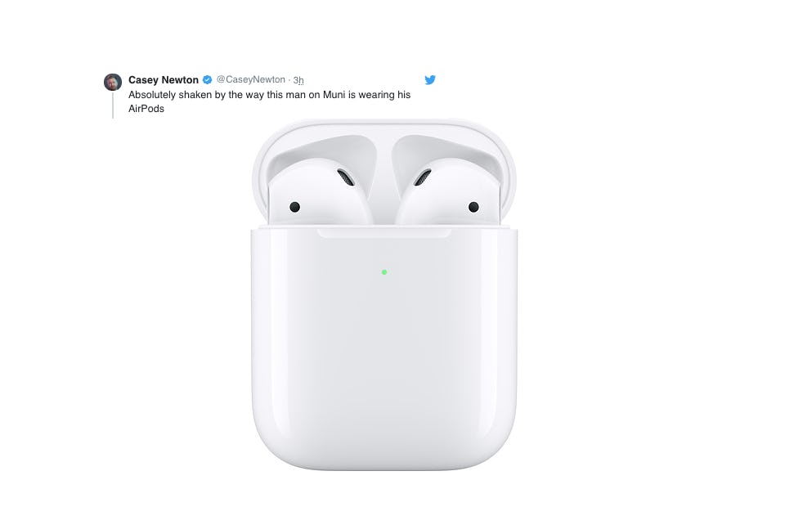The width and height of the screenshot is (812, 525).
Task: Open Casey Newton's profile avatar
Action: point(113,82)
